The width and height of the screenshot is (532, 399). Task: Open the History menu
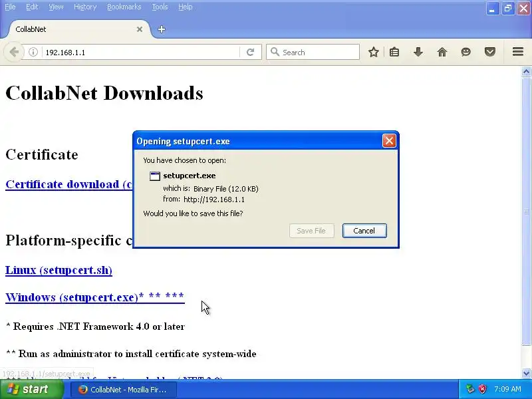click(85, 7)
